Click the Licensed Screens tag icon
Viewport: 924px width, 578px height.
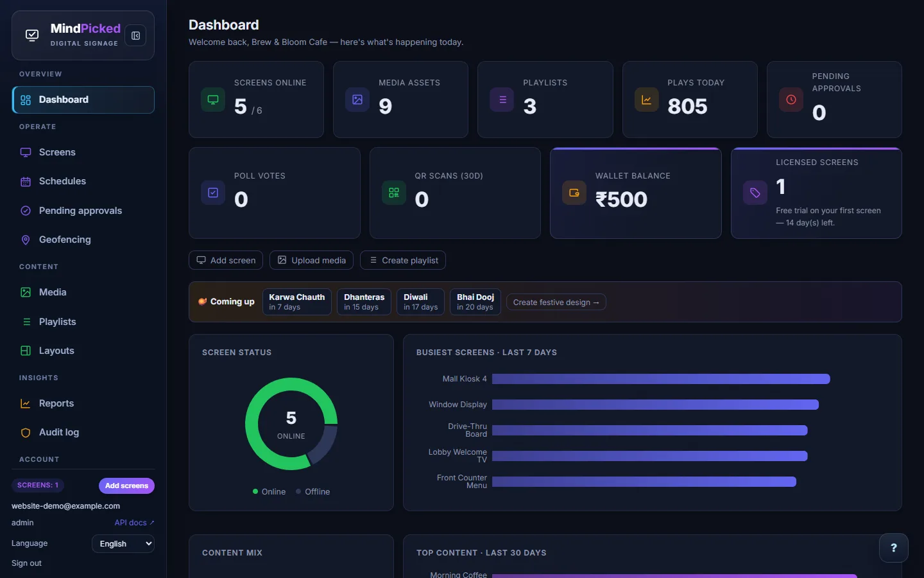755,193
